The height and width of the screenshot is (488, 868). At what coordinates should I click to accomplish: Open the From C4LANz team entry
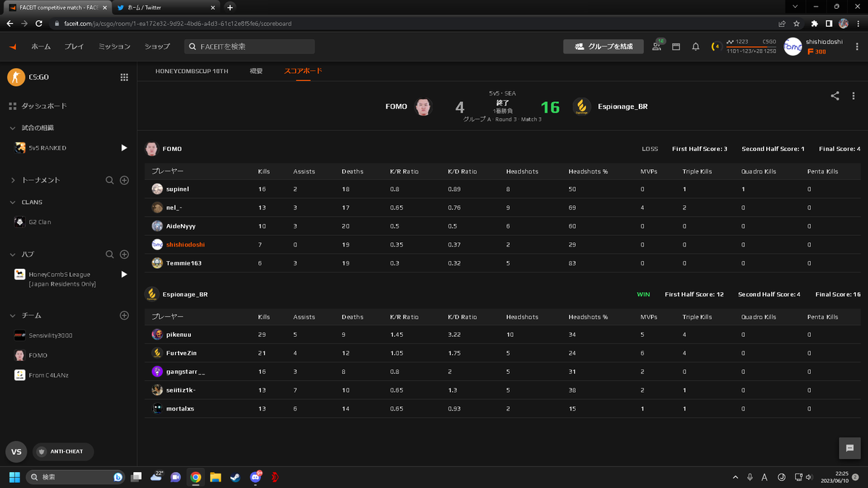click(48, 375)
